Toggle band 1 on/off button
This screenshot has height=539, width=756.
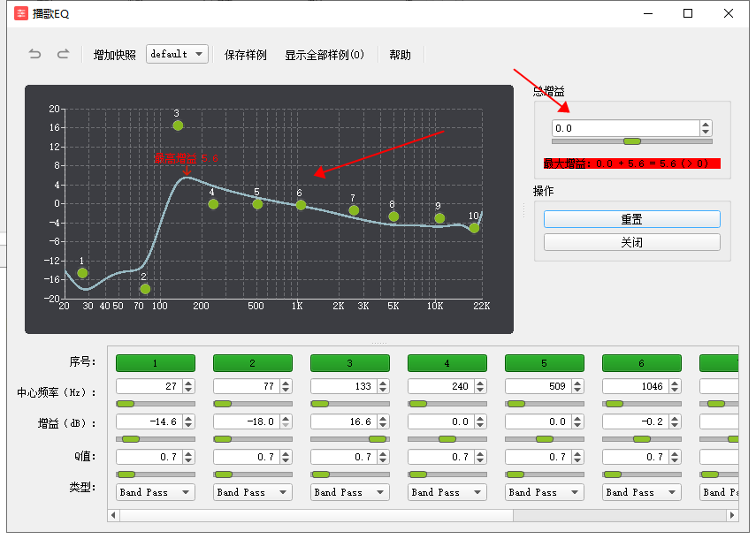point(156,363)
